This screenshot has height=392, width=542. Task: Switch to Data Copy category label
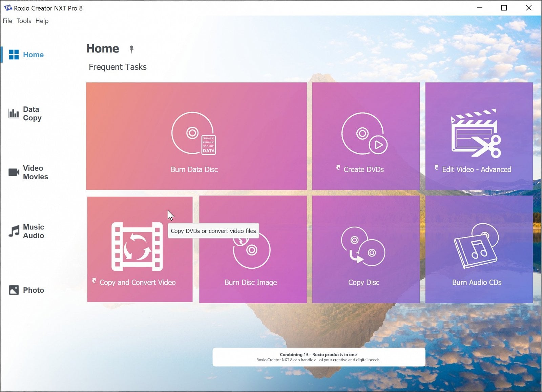32,114
